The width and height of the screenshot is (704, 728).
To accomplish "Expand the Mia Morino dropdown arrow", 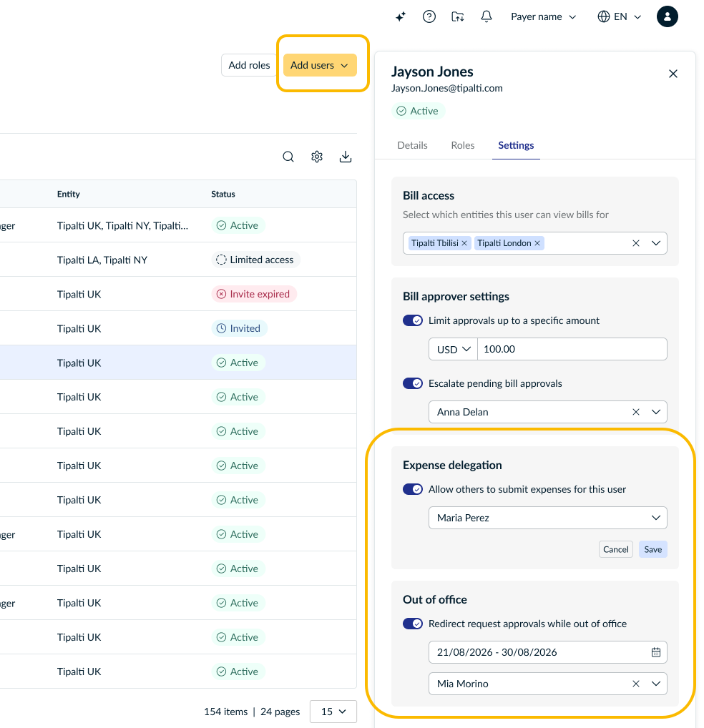I will click(655, 684).
